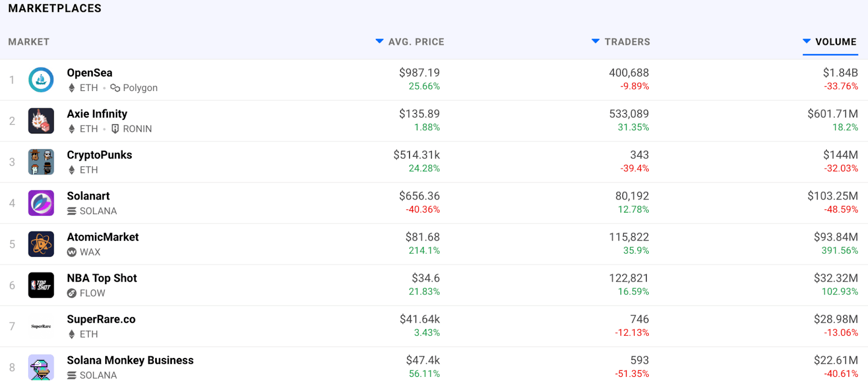Sort the table by Traders column

pos(627,42)
